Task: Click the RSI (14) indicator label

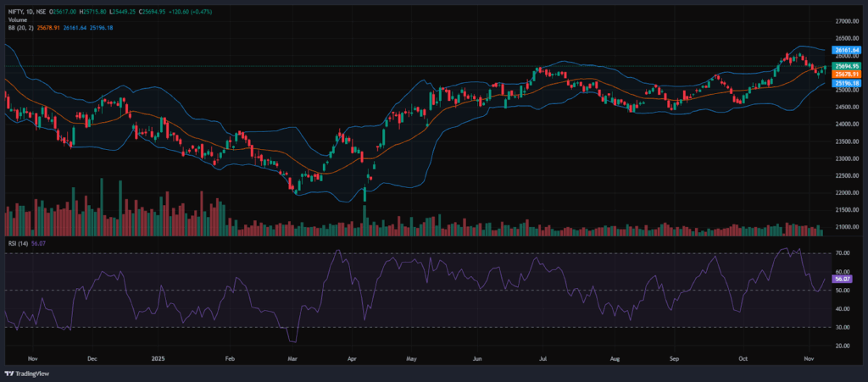Action: click(16, 243)
